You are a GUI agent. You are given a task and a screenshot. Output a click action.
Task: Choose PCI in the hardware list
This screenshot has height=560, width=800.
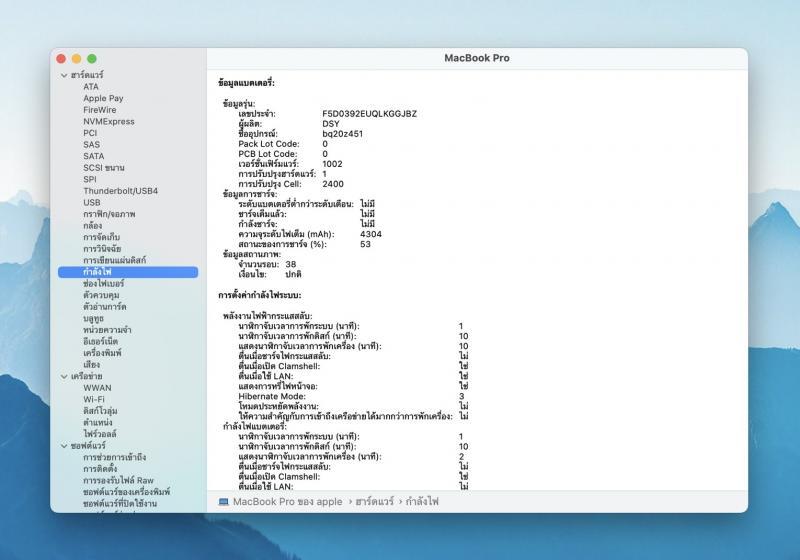pos(90,133)
